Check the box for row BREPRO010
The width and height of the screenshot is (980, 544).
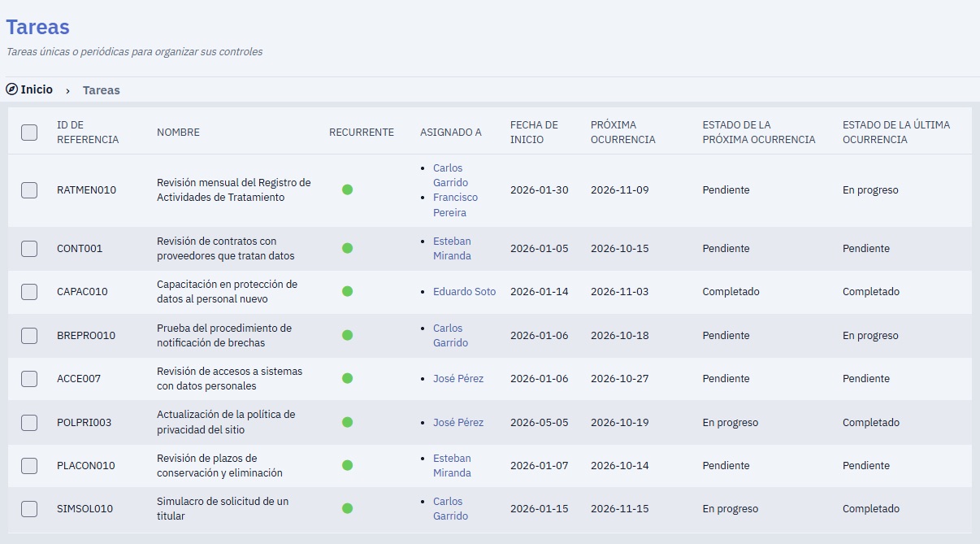tap(29, 335)
